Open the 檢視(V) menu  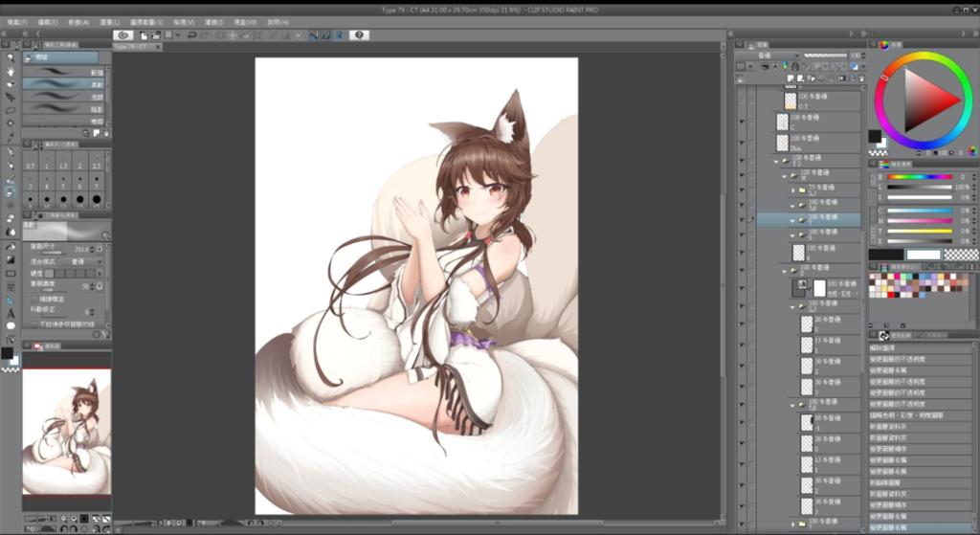184,22
